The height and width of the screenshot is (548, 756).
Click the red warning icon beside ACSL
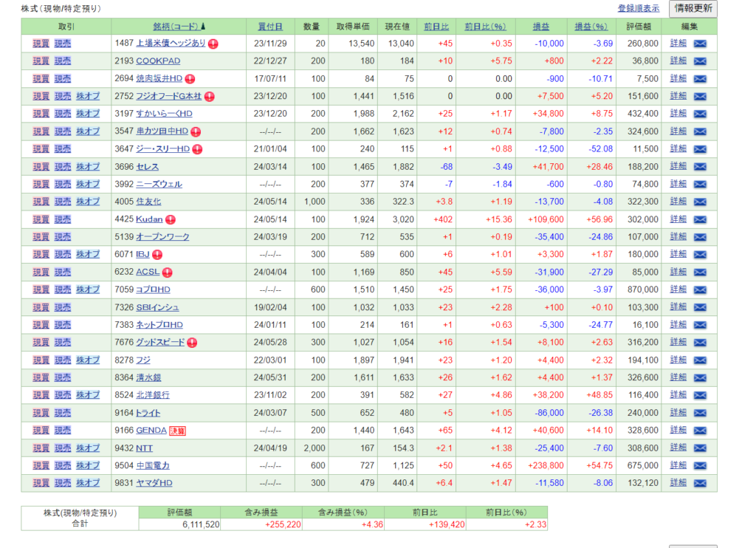pyautogui.click(x=168, y=273)
